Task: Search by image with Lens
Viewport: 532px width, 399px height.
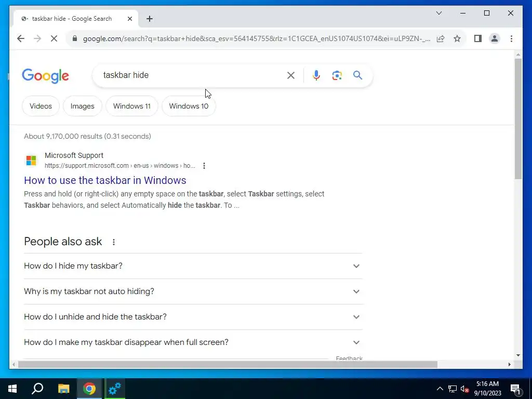Action: pos(337,75)
